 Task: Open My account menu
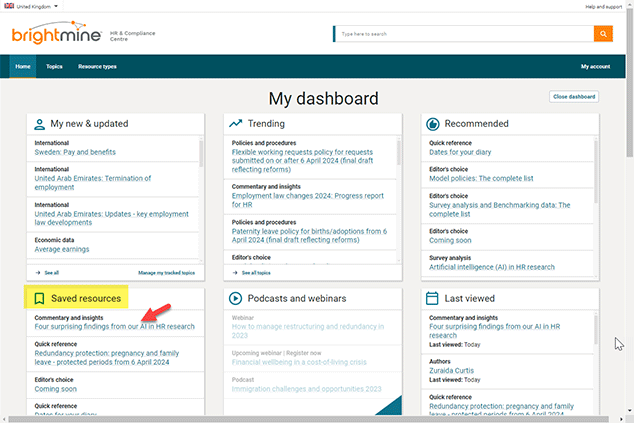(596, 66)
